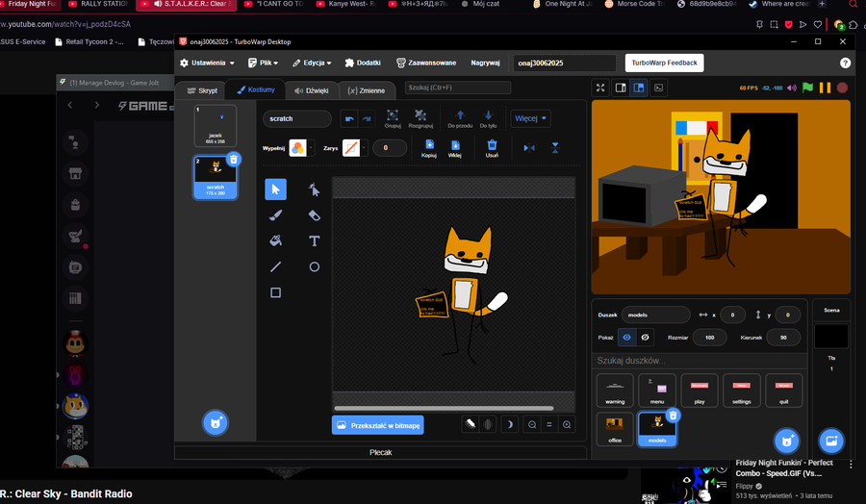Switch to the Skrypt tab
Image resolution: width=866 pixels, height=504 pixels.
tap(202, 90)
